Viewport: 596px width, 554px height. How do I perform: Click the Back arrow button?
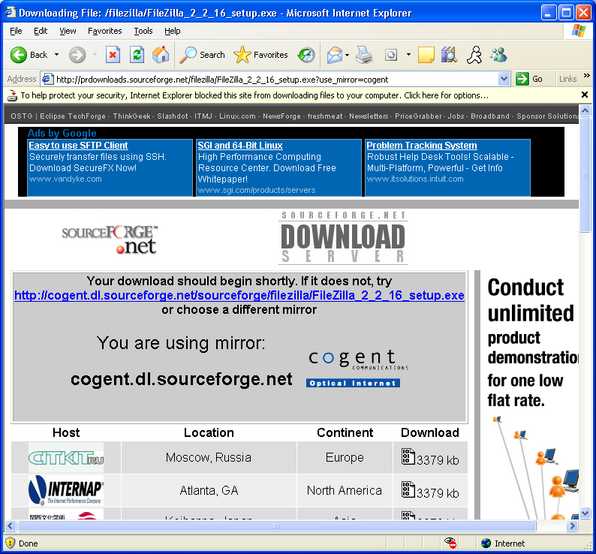29,55
